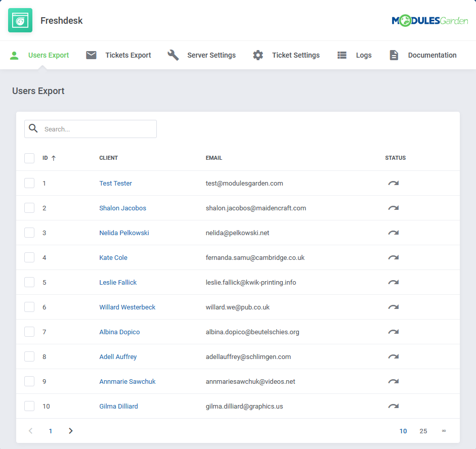This screenshot has height=449, width=476.
Task: Select Kate Cole's row checkbox
Action: 29,257
